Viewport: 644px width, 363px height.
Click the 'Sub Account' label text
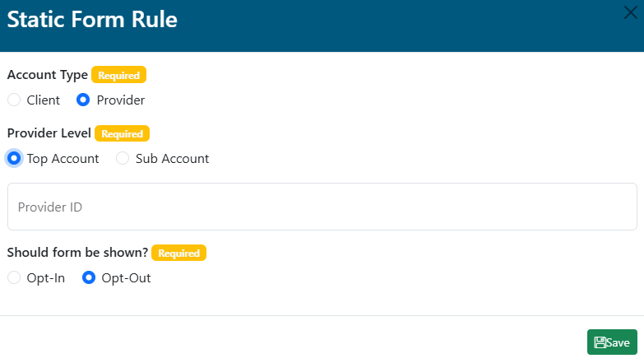point(172,158)
